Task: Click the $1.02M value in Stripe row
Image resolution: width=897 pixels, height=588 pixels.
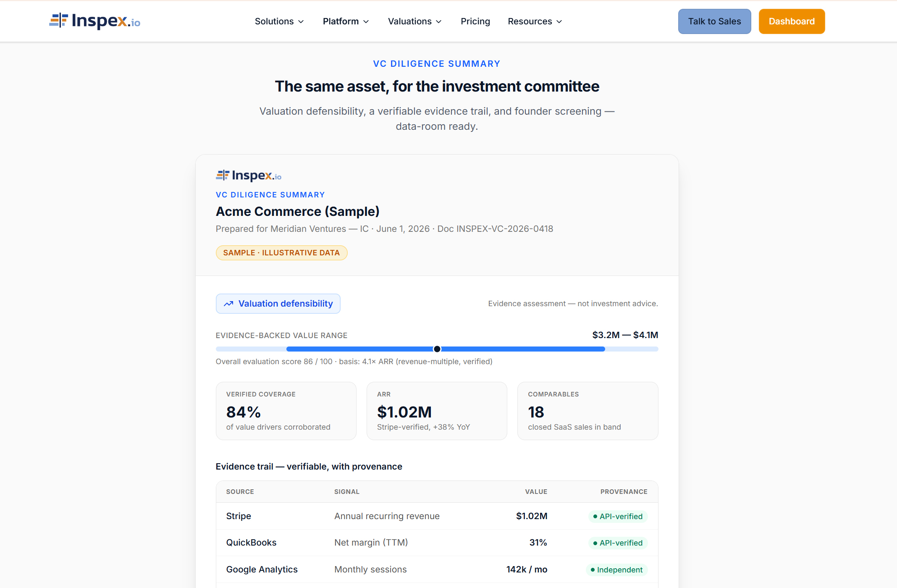Action: pyautogui.click(x=531, y=516)
